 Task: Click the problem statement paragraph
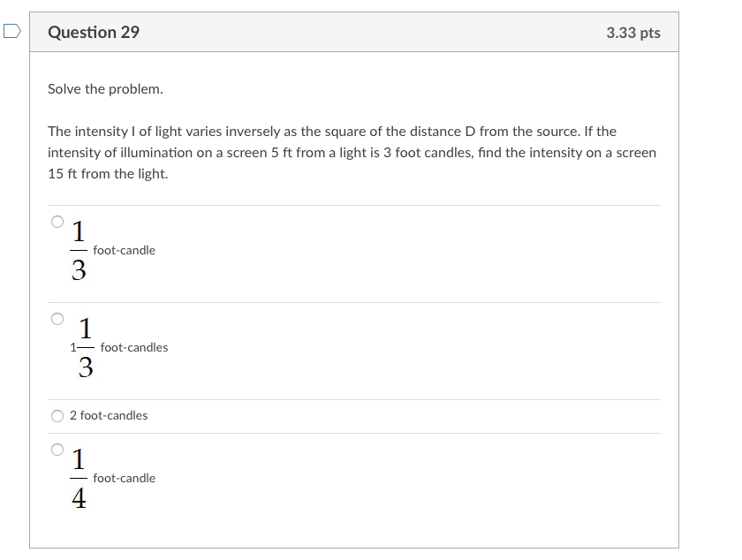[x=352, y=152]
